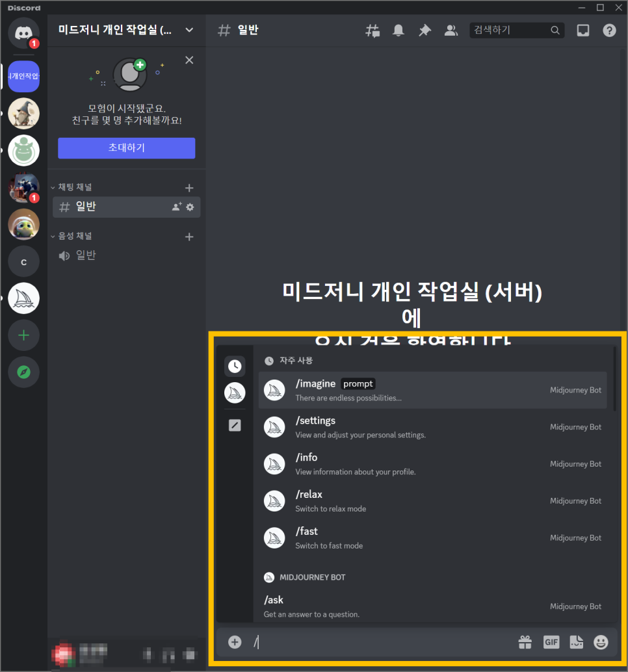Click the command list scrollbar
The image size is (628, 672).
tap(615, 380)
